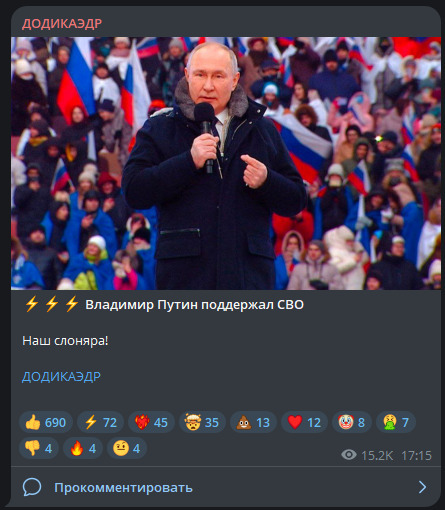Expand comments with the right chevron arrow
The image size is (445, 510).
pos(422,487)
